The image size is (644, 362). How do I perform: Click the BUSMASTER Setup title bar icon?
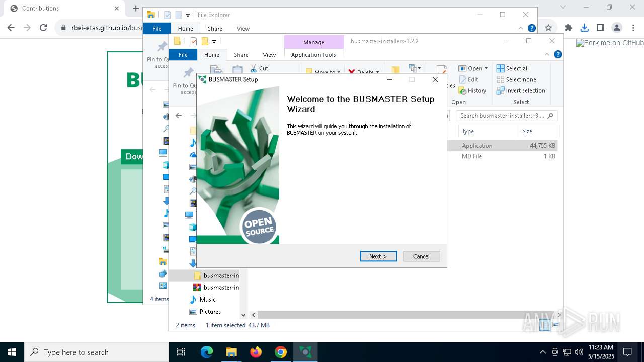point(203,79)
